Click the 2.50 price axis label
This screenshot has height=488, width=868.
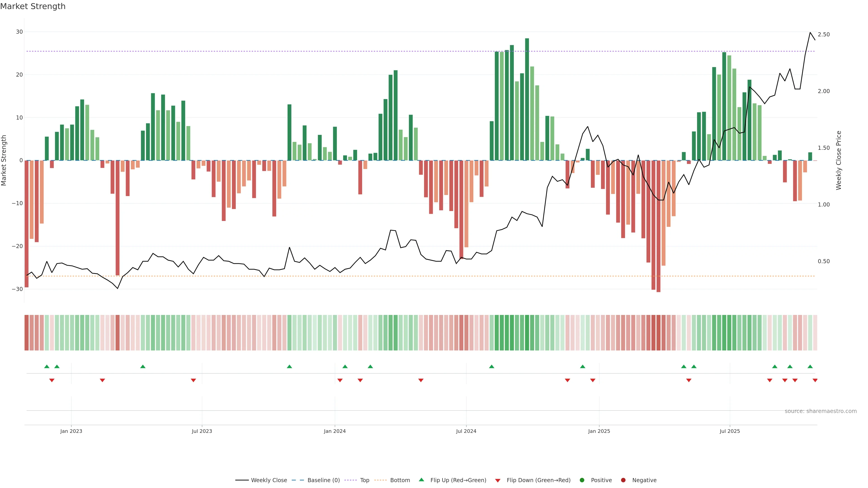coord(823,34)
